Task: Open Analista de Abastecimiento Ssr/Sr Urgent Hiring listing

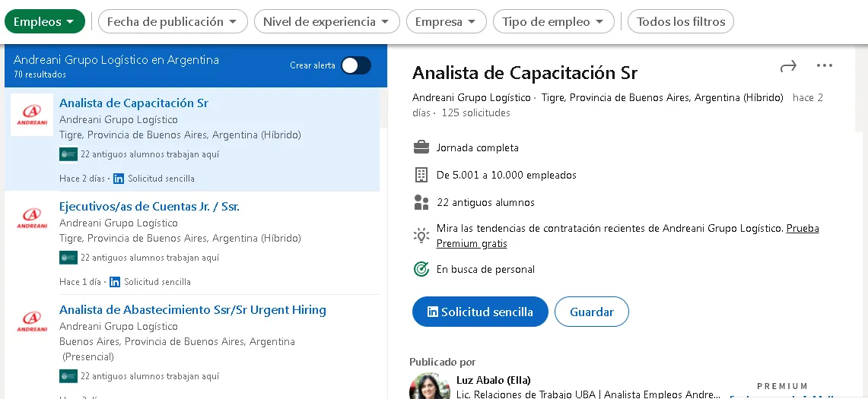Action: (192, 310)
